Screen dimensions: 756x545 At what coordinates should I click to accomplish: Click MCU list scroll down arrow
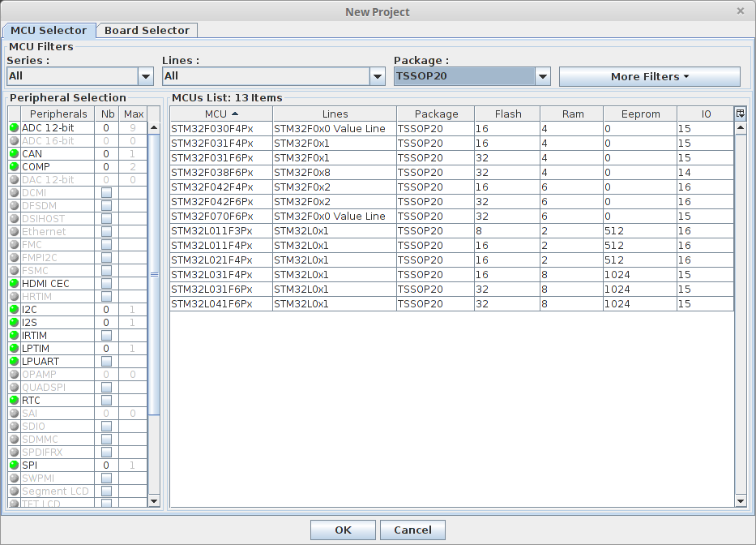tap(741, 501)
